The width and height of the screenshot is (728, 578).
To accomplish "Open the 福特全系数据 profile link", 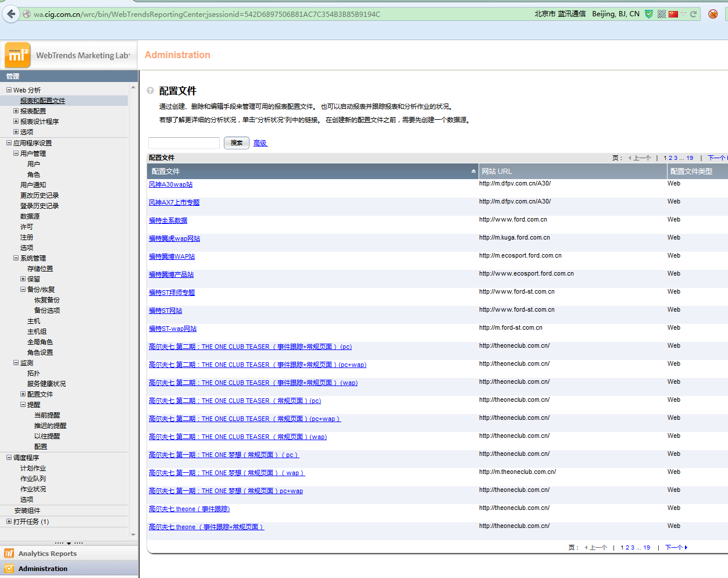I will pos(168,221).
